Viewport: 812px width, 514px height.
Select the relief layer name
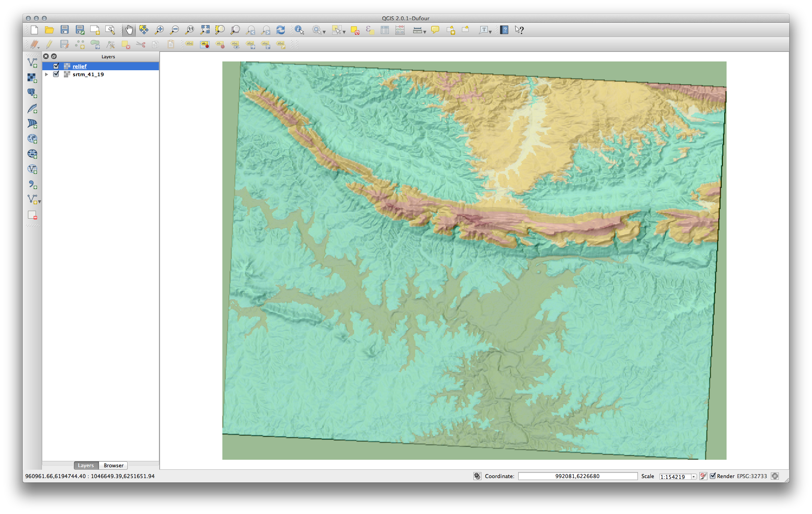pyautogui.click(x=79, y=66)
